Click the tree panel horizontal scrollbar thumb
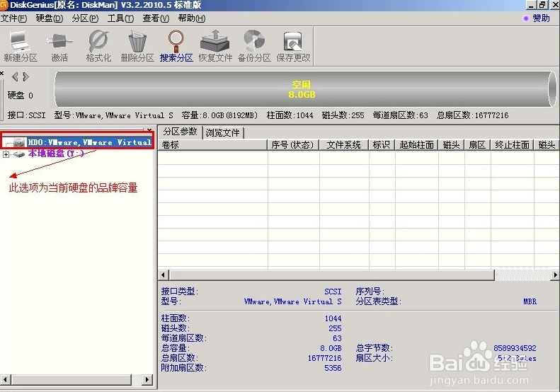This screenshot has width=560, height=392. tap(72, 379)
